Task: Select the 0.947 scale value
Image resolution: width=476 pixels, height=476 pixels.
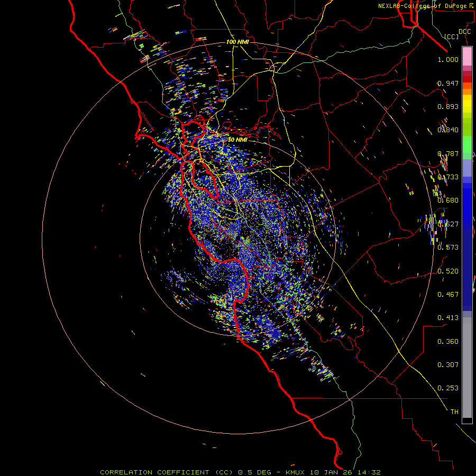Action: [448, 83]
